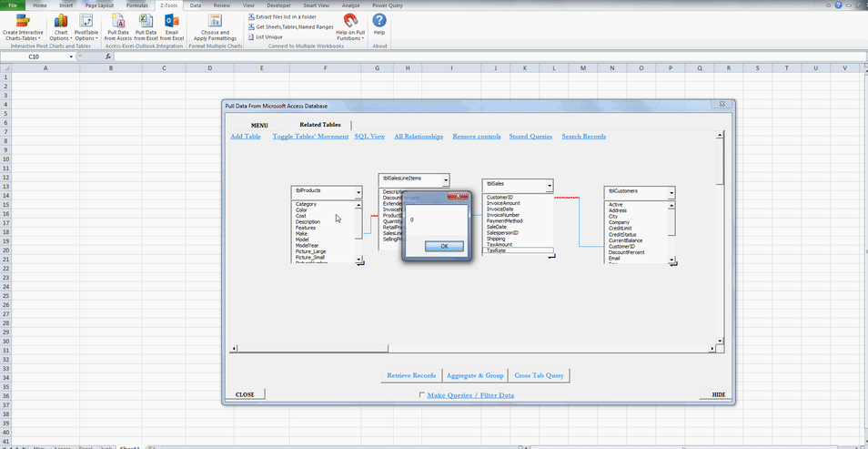Click the All Relationships link

419,137
